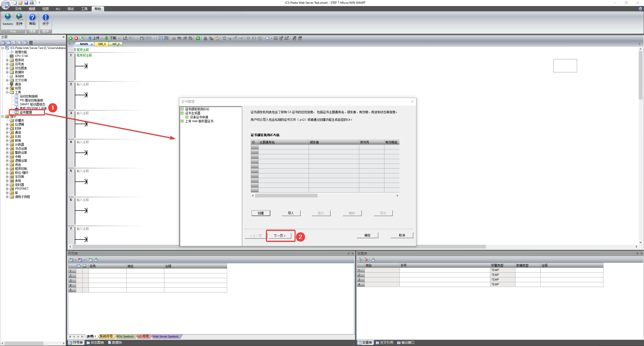Click the 创建 button in certificate dialog
Screen dimensions: 644x346
pos(261,213)
